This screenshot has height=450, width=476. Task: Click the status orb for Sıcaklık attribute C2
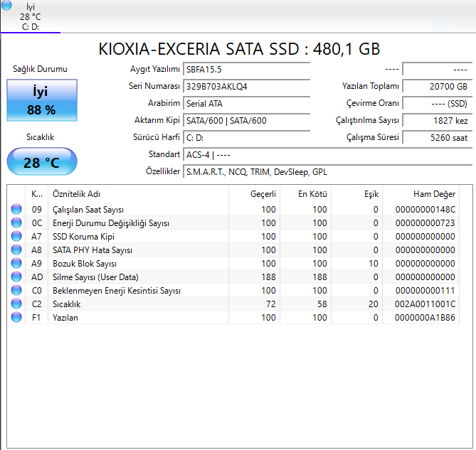[16, 304]
